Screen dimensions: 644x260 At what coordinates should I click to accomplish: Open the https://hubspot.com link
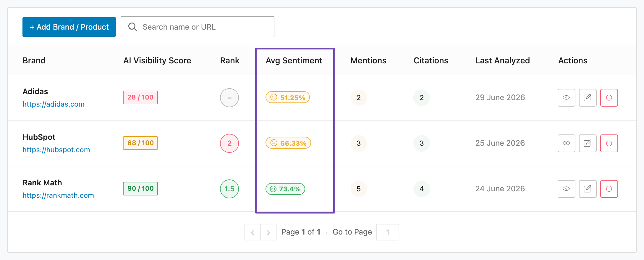pyautogui.click(x=56, y=150)
